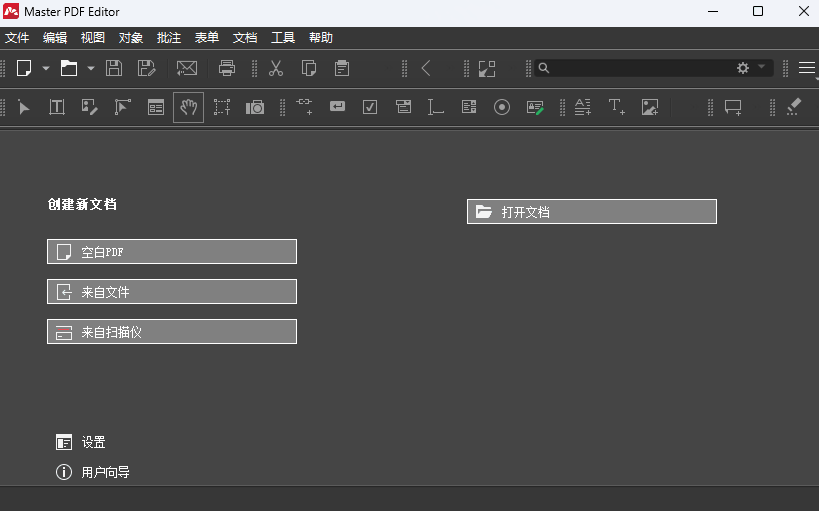This screenshot has height=511, width=819.
Task: Click the Add Link tool icon
Action: coord(305,106)
